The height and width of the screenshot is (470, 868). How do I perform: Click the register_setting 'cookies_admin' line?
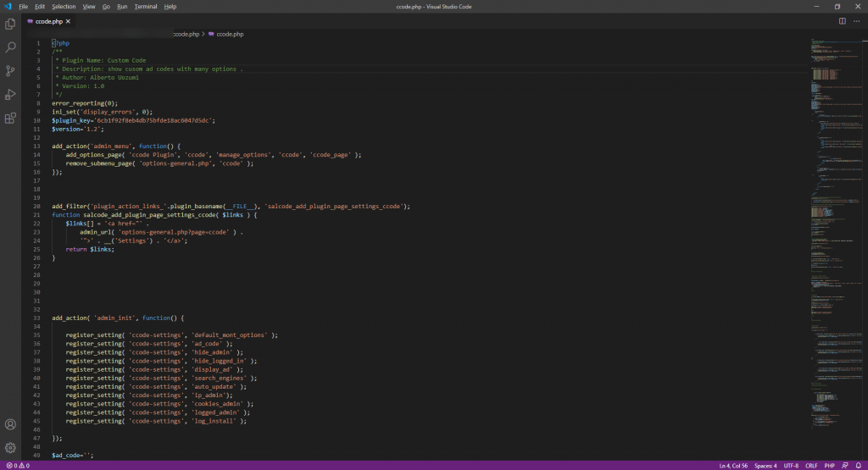pyautogui.click(x=159, y=404)
